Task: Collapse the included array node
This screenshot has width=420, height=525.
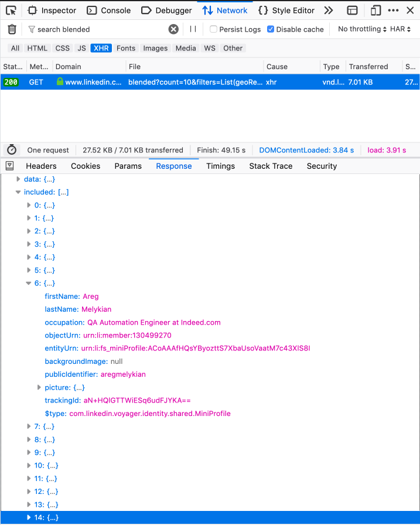Action: [x=18, y=192]
